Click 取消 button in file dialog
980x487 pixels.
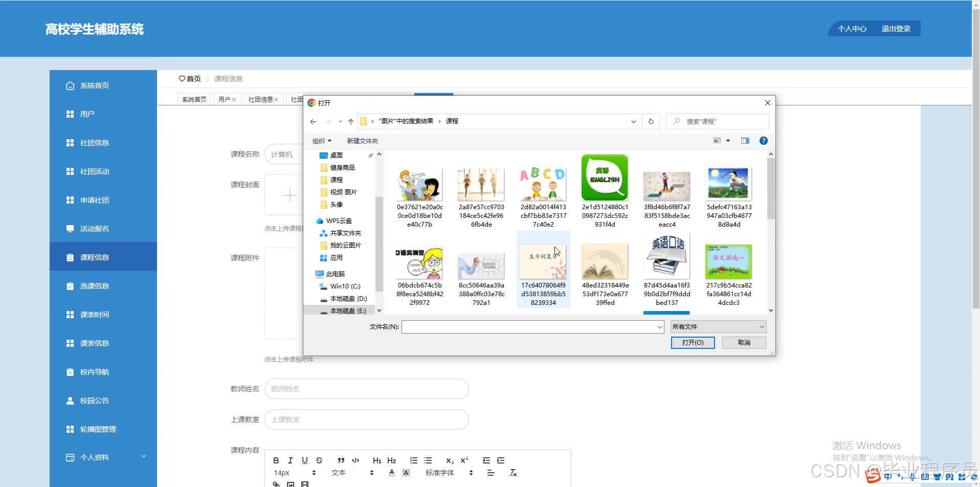pos(744,343)
